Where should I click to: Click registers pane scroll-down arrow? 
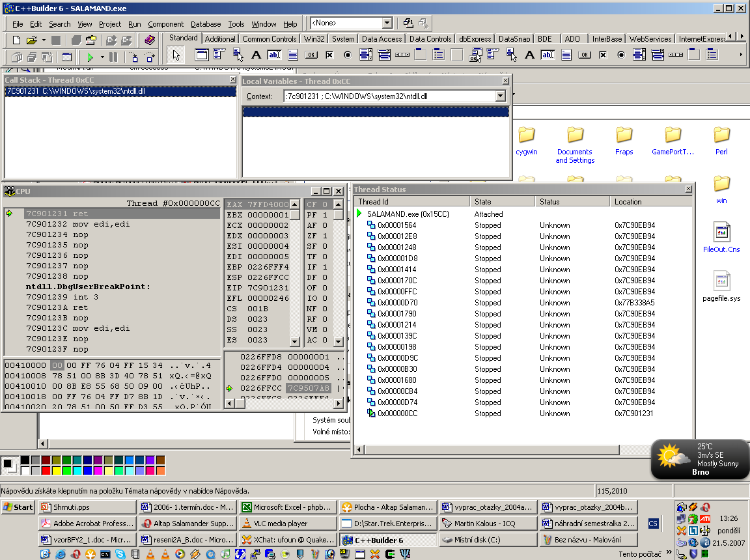click(295, 341)
